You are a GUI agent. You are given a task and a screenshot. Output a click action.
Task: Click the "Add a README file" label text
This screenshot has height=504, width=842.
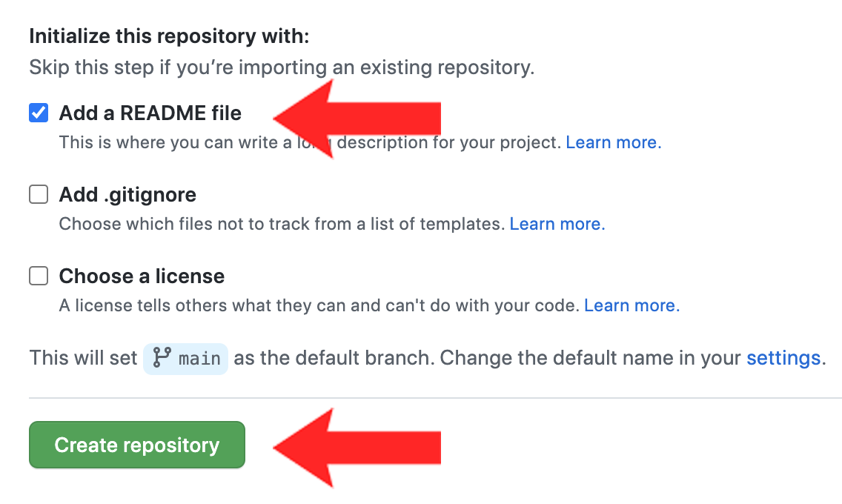[150, 113]
